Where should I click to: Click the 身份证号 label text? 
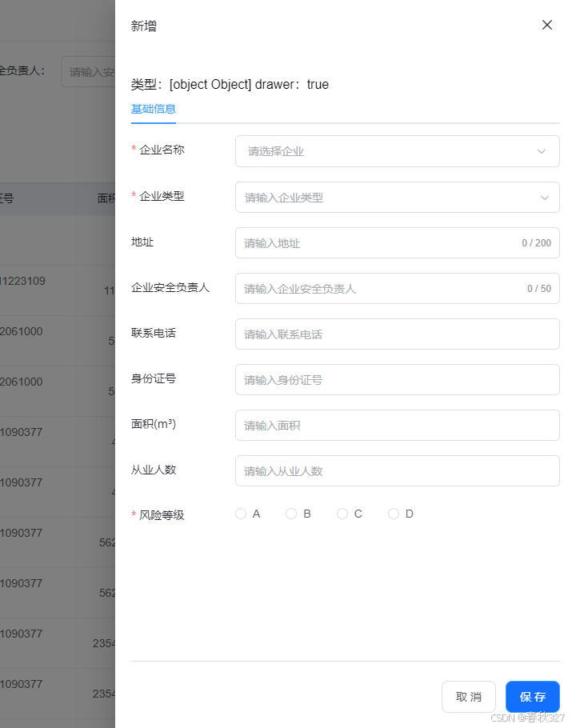[x=153, y=378]
